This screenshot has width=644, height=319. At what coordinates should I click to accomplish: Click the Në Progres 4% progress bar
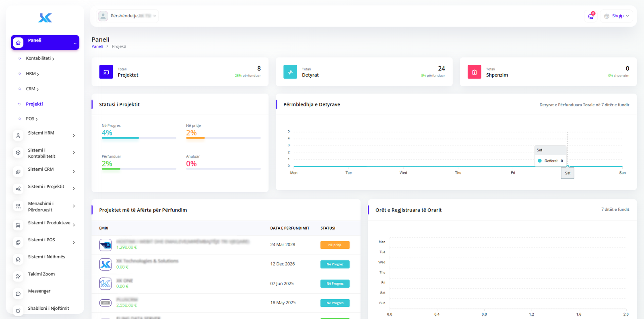pyautogui.click(x=139, y=138)
